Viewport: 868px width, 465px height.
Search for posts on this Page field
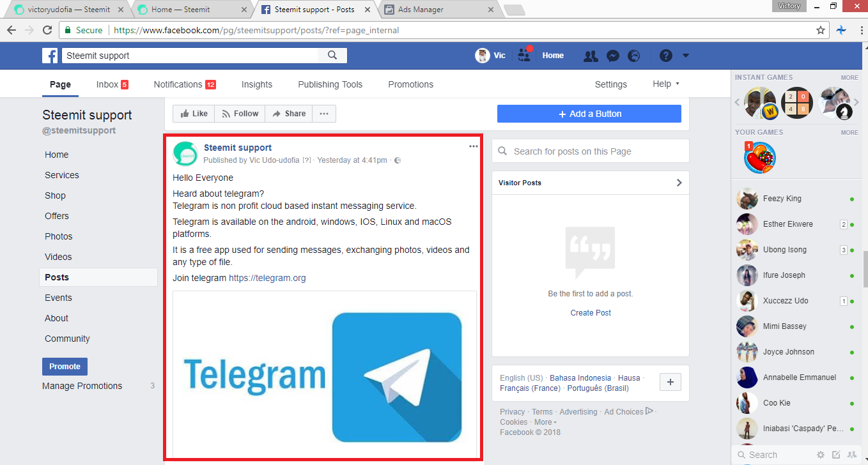[591, 151]
